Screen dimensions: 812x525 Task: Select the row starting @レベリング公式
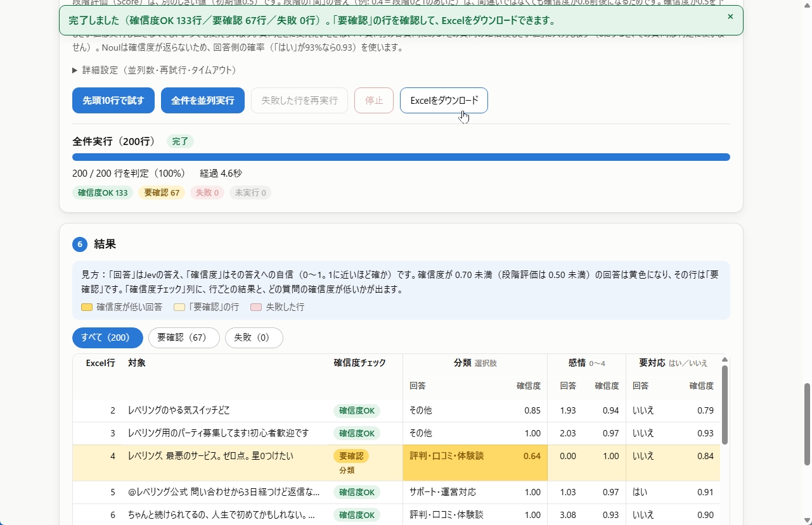coord(396,492)
